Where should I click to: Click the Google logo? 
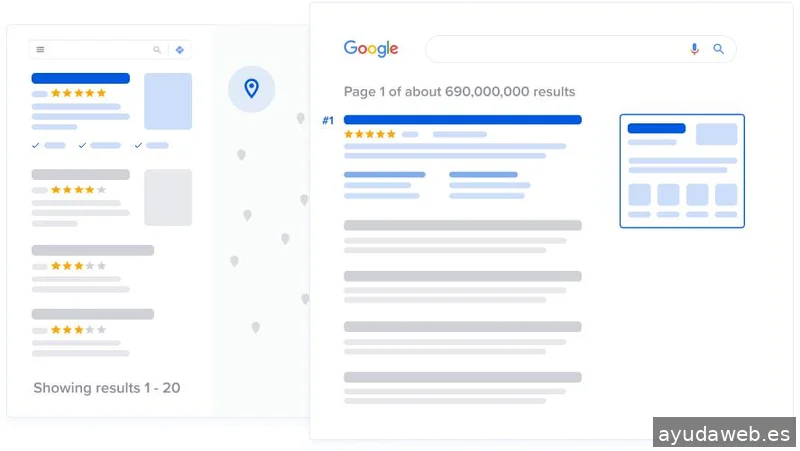tap(371, 49)
